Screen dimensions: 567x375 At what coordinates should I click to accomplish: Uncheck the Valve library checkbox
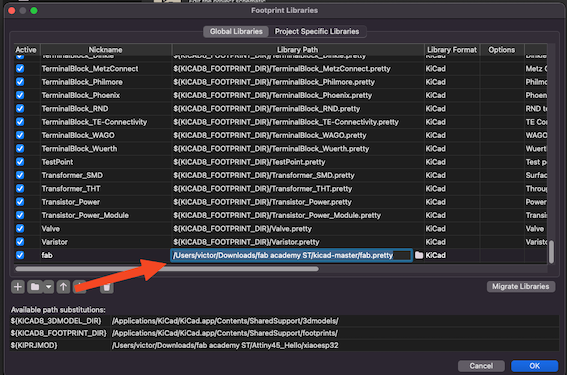20,229
